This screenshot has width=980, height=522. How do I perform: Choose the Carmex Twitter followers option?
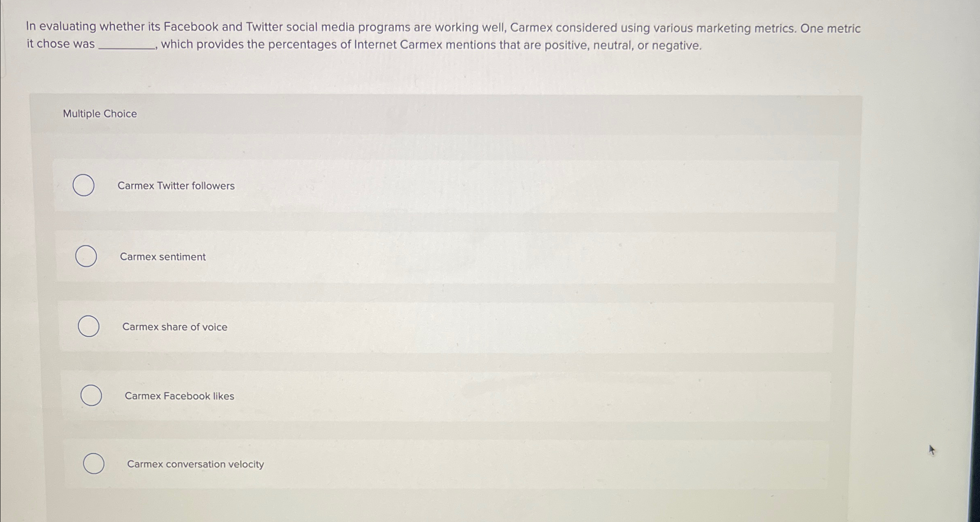coord(84,186)
